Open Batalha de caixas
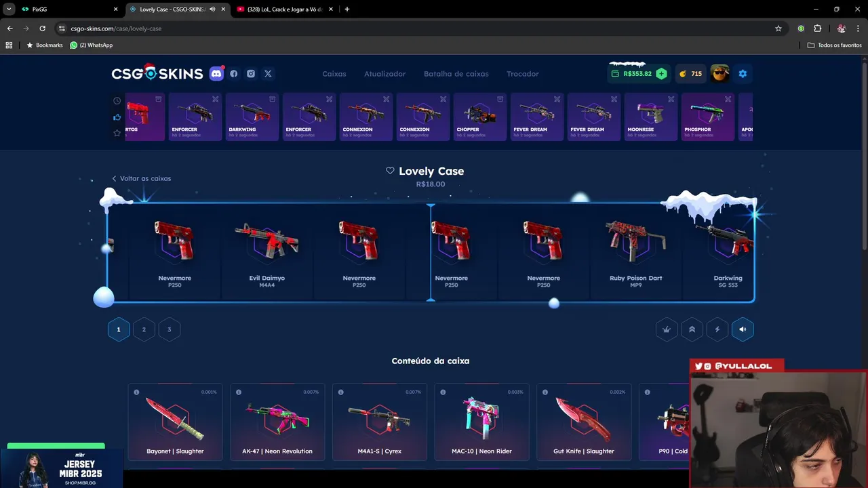 point(456,74)
